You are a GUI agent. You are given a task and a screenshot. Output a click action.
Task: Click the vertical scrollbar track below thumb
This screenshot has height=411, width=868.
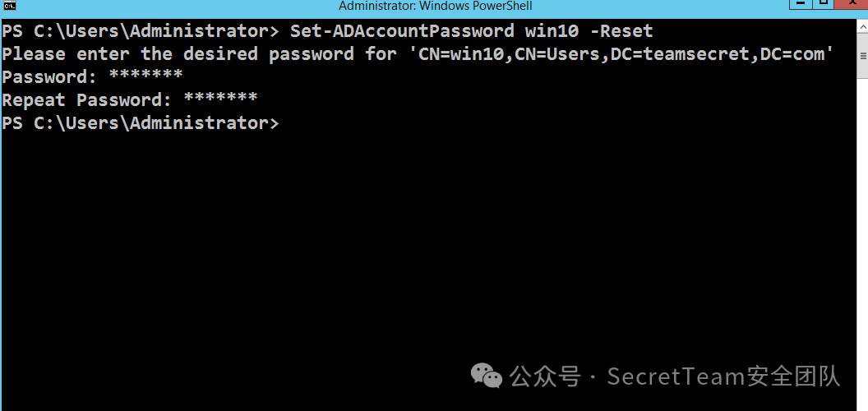[862, 243]
